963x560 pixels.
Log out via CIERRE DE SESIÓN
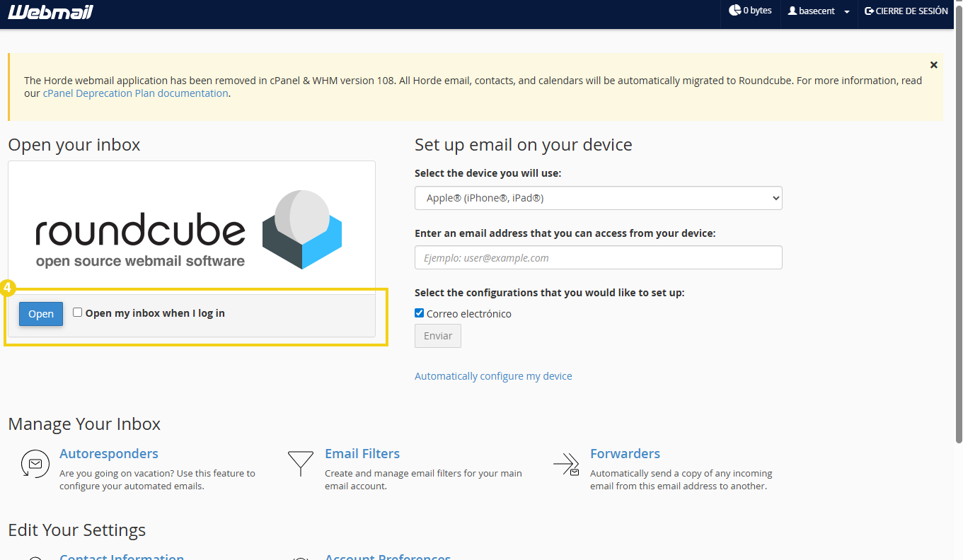(x=906, y=11)
